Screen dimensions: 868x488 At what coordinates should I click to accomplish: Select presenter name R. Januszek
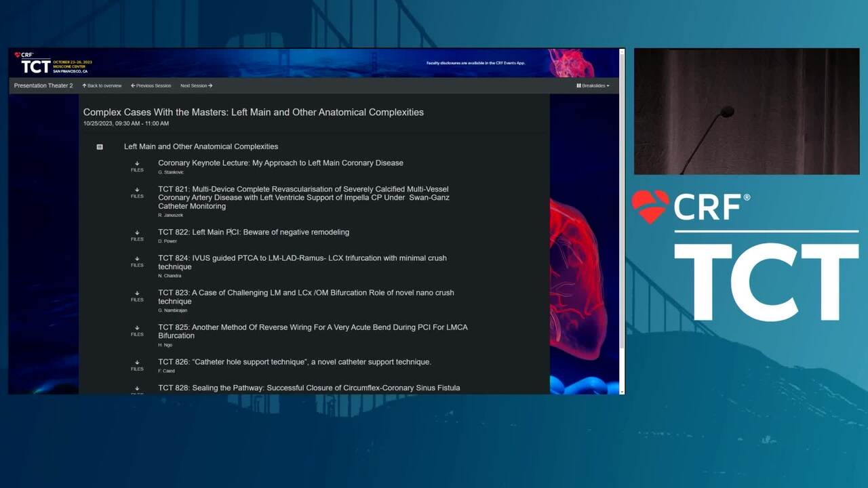coord(171,215)
